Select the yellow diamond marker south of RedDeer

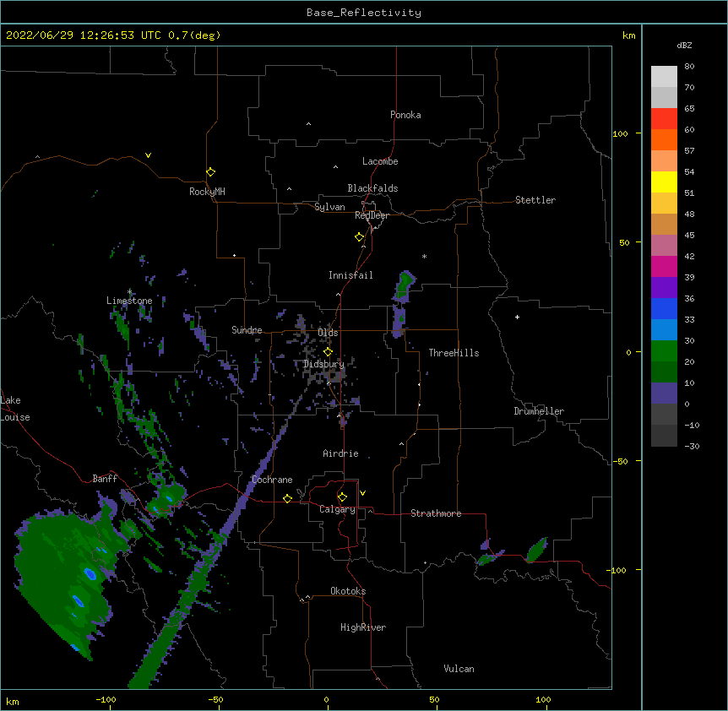(359, 237)
